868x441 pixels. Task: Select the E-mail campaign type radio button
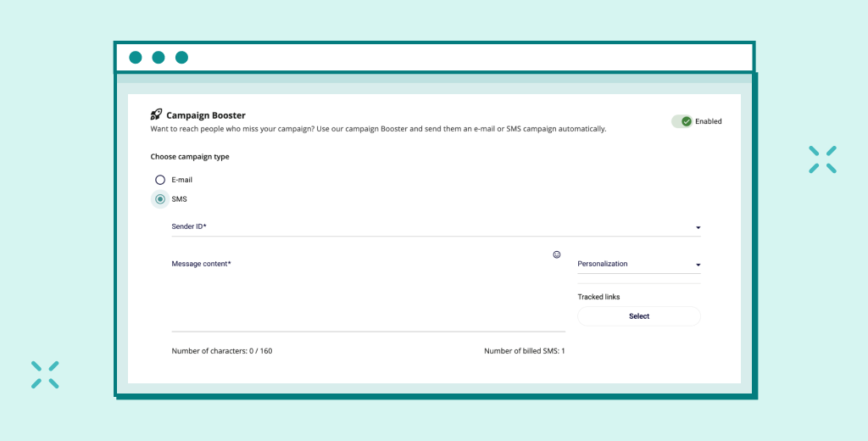pos(160,180)
